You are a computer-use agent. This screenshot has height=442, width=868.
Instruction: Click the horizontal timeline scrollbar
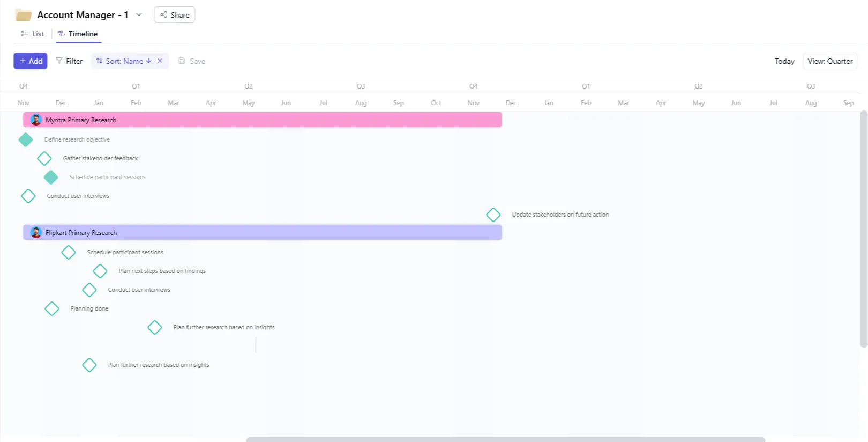pos(505,439)
